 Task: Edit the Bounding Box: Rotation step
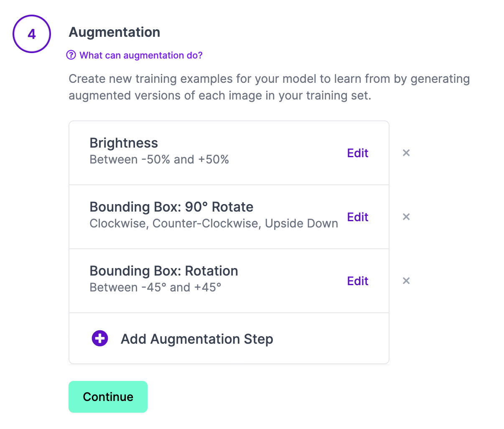point(358,281)
